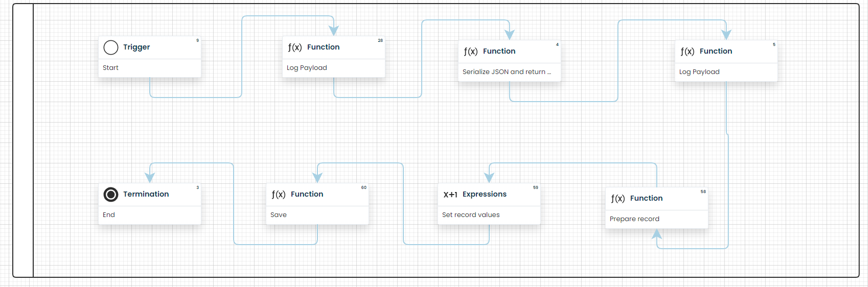Click f(x) icon of Serialize JSON node

pos(471,52)
